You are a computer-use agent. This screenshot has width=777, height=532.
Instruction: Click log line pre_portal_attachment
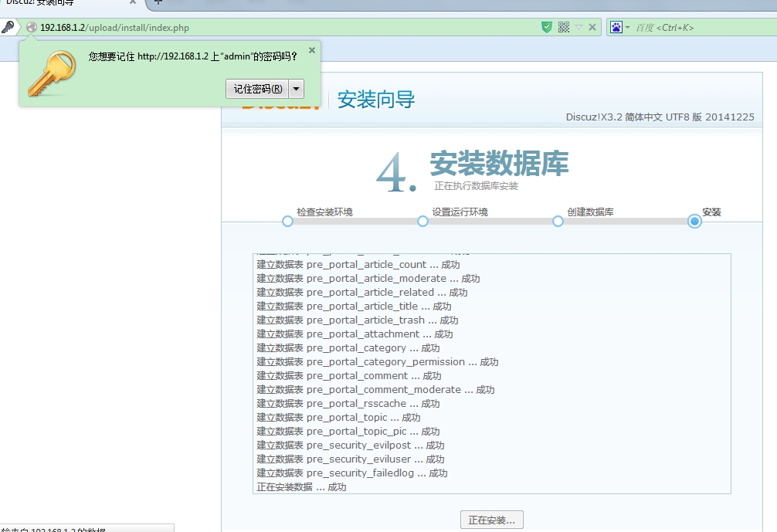pos(355,334)
